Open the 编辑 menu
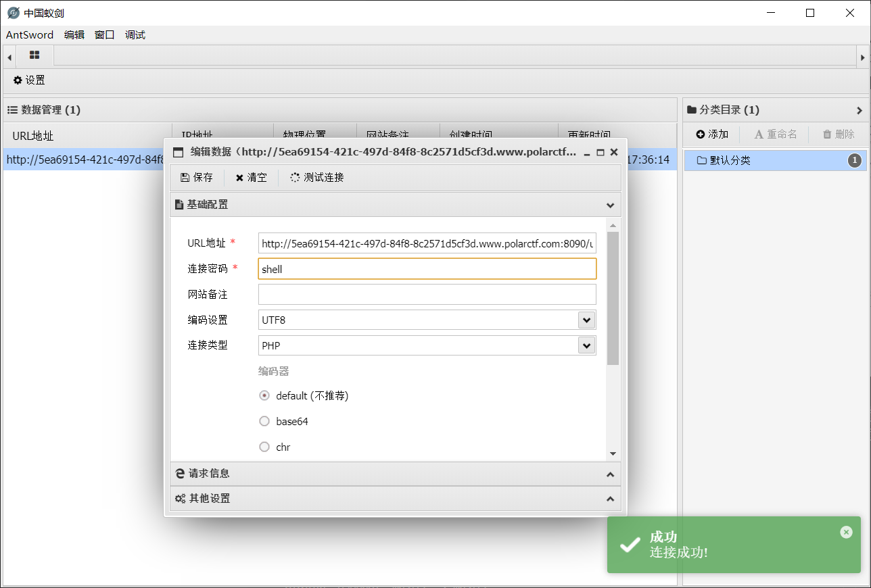Viewport: 871px width, 588px height. (x=74, y=35)
